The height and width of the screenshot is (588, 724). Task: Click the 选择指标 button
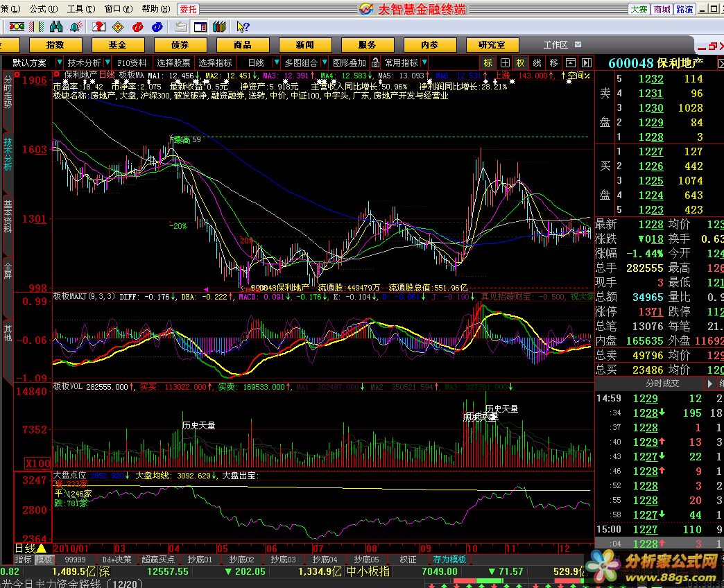[215, 63]
